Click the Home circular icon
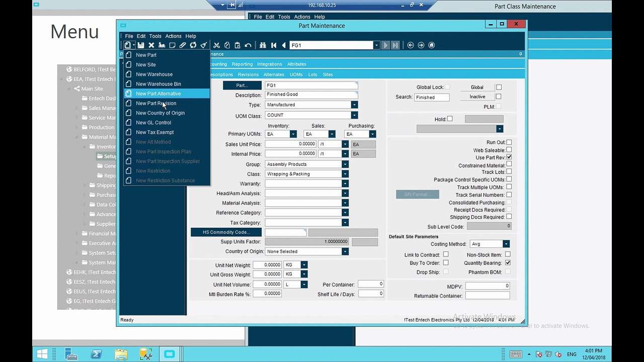 coord(432,45)
